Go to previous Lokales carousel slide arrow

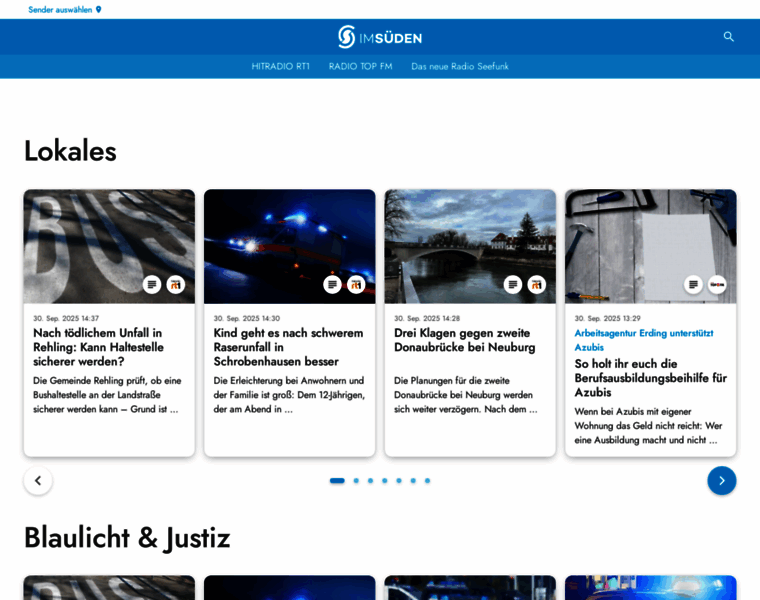pos(38,480)
